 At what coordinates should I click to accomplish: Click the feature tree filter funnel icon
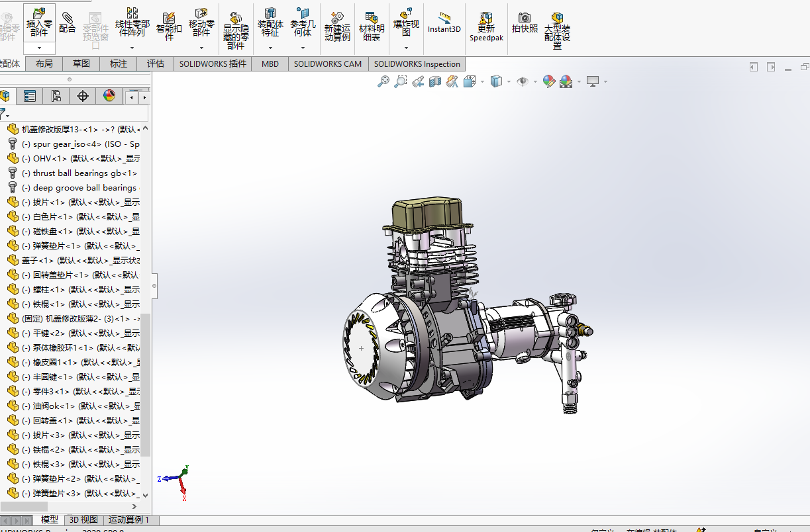click(x=4, y=114)
